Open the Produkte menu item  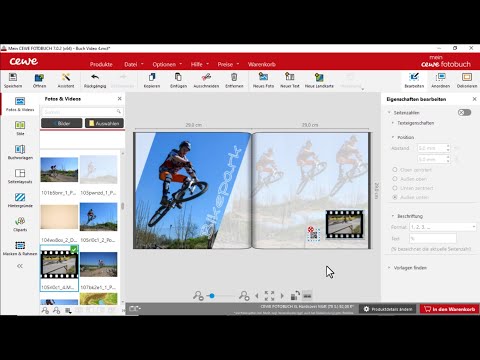(x=101, y=64)
